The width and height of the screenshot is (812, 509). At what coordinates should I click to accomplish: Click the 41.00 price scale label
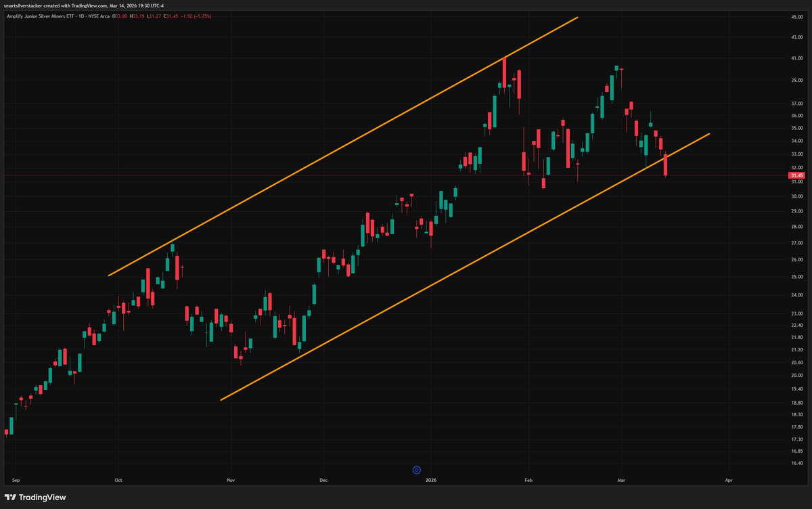click(796, 59)
